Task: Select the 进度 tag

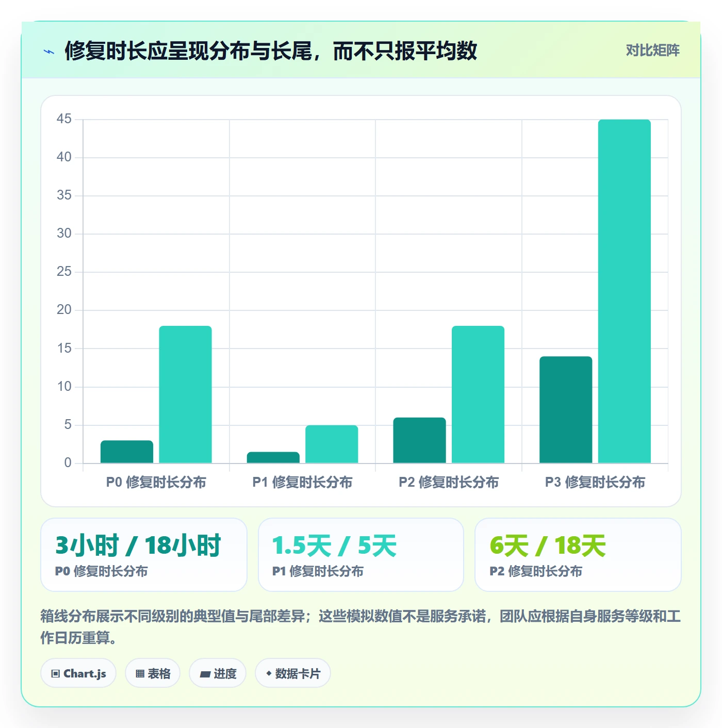Action: click(218, 673)
